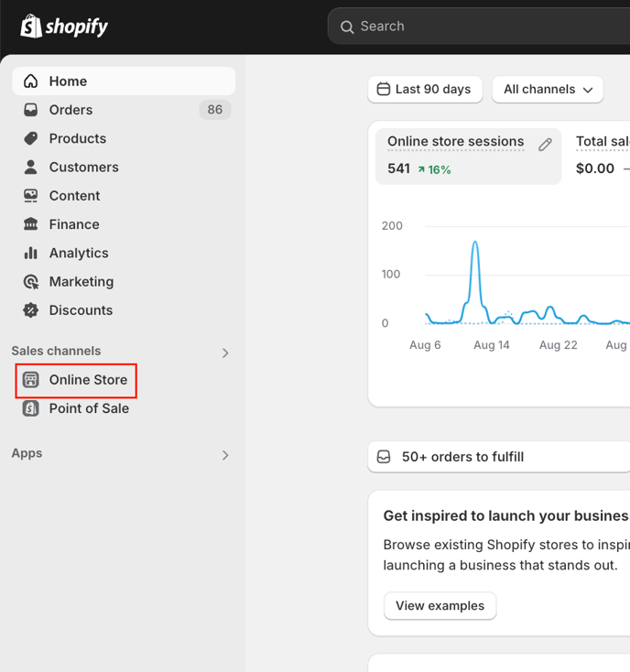Click the $0.00 total sales value
This screenshot has width=630, height=672.
click(595, 168)
